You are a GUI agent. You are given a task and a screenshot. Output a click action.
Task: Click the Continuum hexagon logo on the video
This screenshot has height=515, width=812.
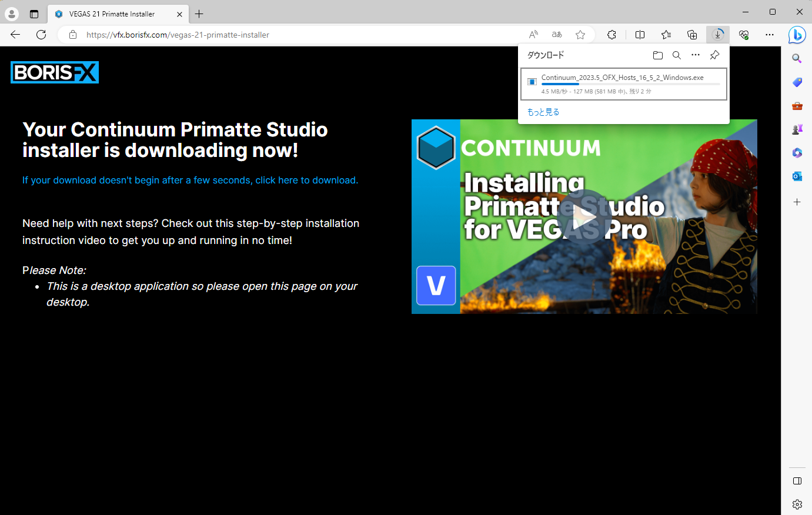[436, 148]
